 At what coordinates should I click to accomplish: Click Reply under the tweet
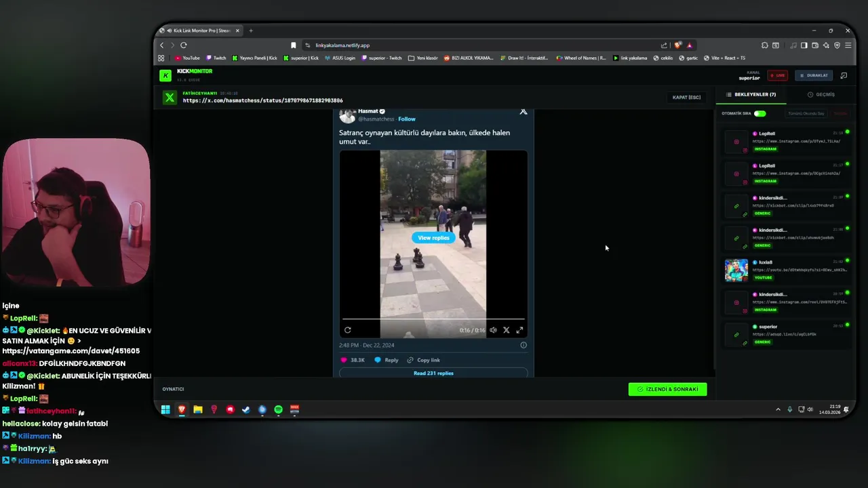pyautogui.click(x=387, y=360)
